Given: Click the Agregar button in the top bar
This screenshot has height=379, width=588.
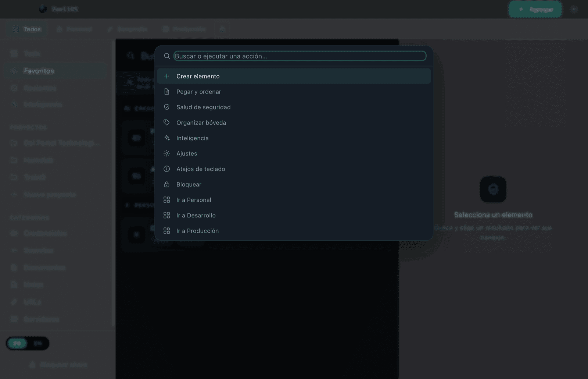Looking at the screenshot, I should point(535,9).
